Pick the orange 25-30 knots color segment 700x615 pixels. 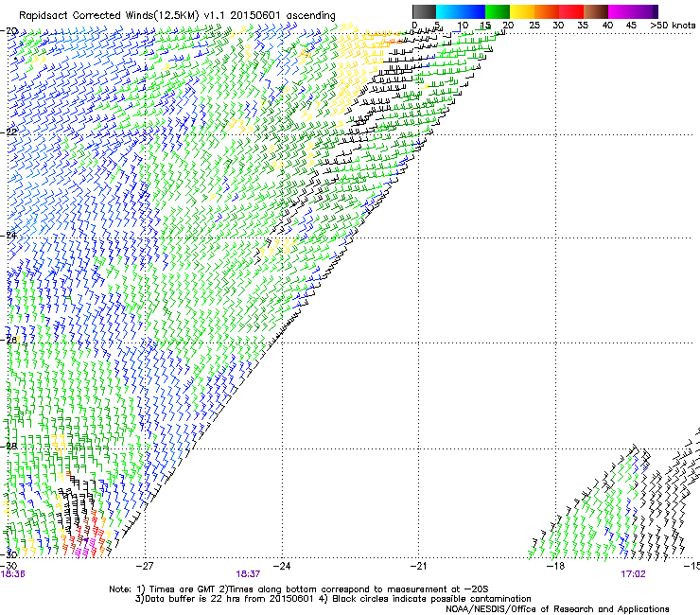547,11
